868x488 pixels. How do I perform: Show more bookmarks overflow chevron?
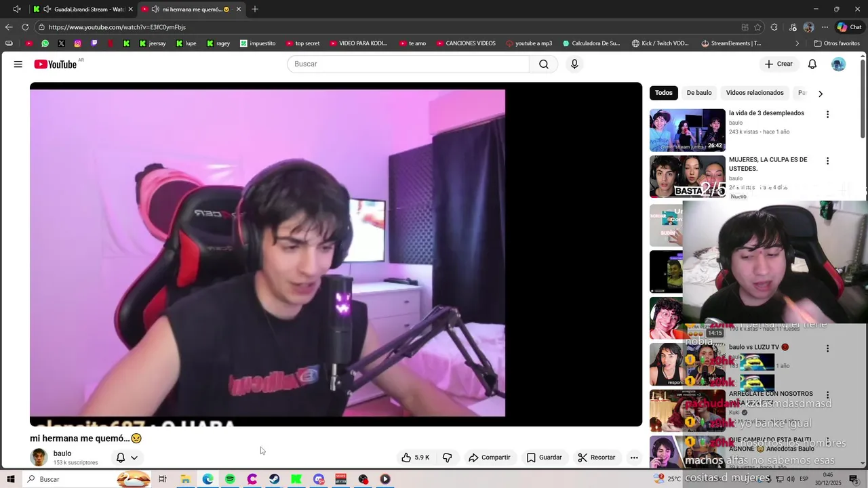(797, 43)
